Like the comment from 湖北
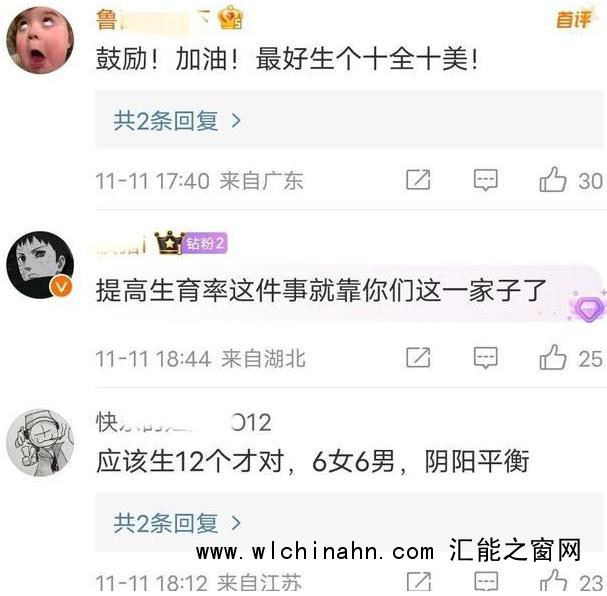Viewport: 607px width, 596px height. coord(553,358)
